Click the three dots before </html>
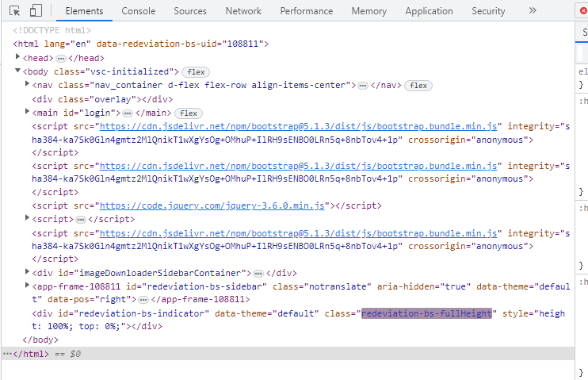This screenshot has height=380, width=588. [x=7, y=354]
